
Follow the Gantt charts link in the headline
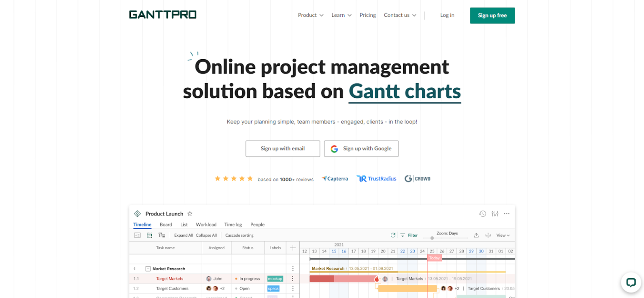(x=404, y=91)
